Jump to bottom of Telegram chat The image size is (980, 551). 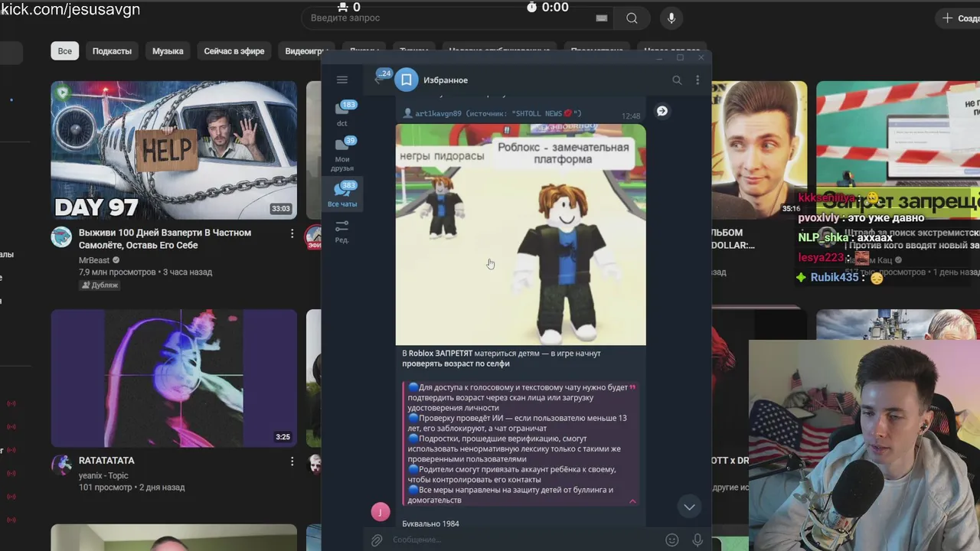[x=689, y=507]
